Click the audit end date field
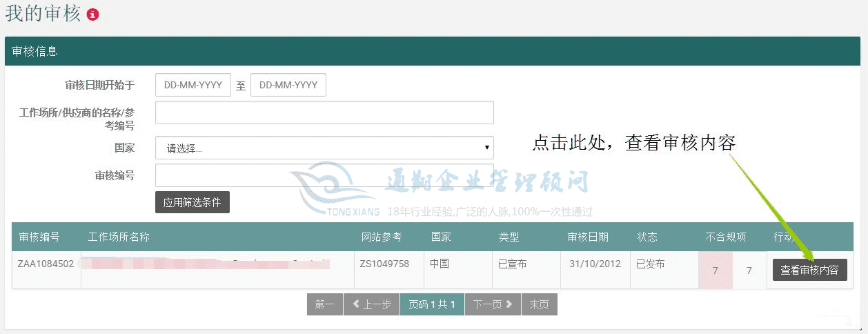This screenshot has height=334, width=868. point(288,86)
